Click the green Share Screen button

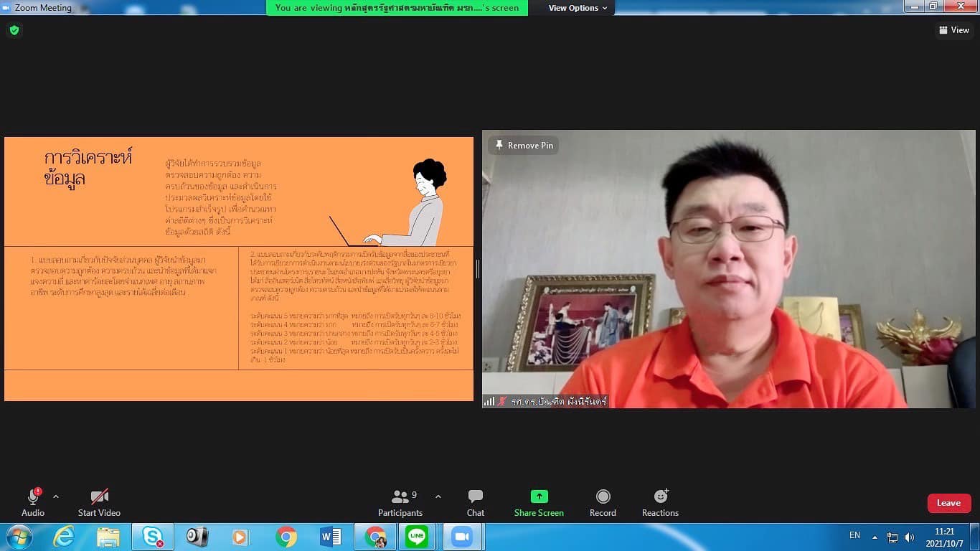pyautogui.click(x=539, y=497)
